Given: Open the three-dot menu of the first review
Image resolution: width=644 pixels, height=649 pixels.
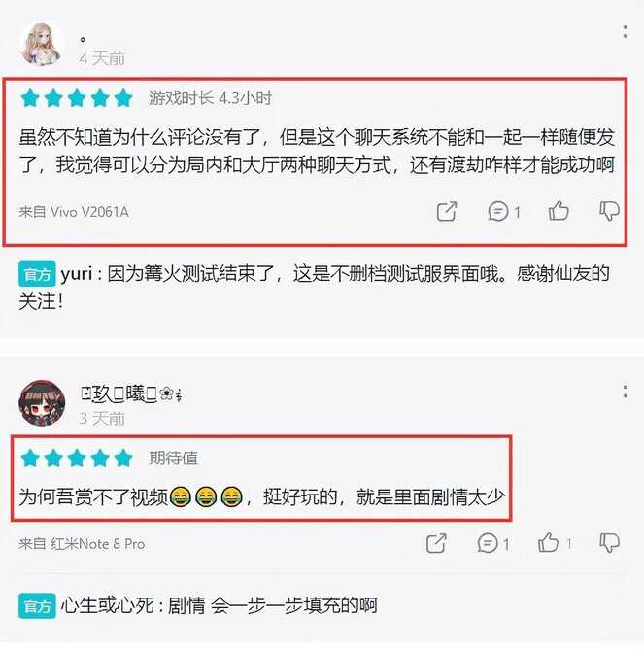Looking at the screenshot, I should coord(625,31).
